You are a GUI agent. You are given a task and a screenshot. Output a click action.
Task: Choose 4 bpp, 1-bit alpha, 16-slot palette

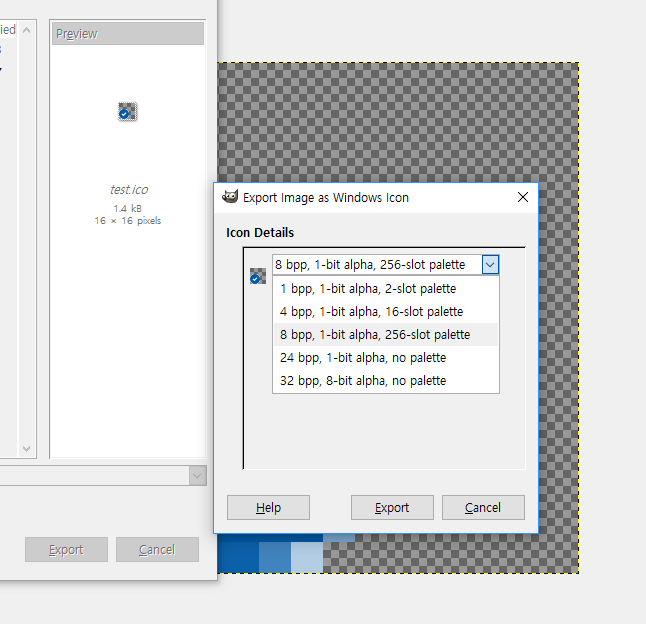coord(371,312)
